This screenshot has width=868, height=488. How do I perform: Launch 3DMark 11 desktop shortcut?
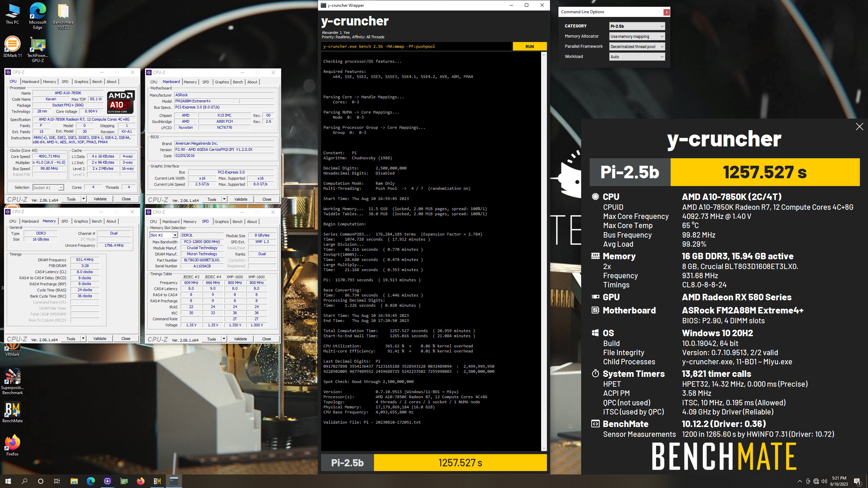pos(12,47)
